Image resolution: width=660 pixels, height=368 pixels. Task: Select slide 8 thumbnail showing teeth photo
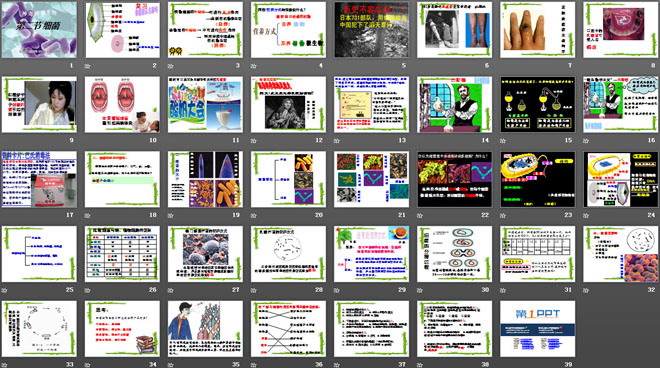[x=620, y=29]
